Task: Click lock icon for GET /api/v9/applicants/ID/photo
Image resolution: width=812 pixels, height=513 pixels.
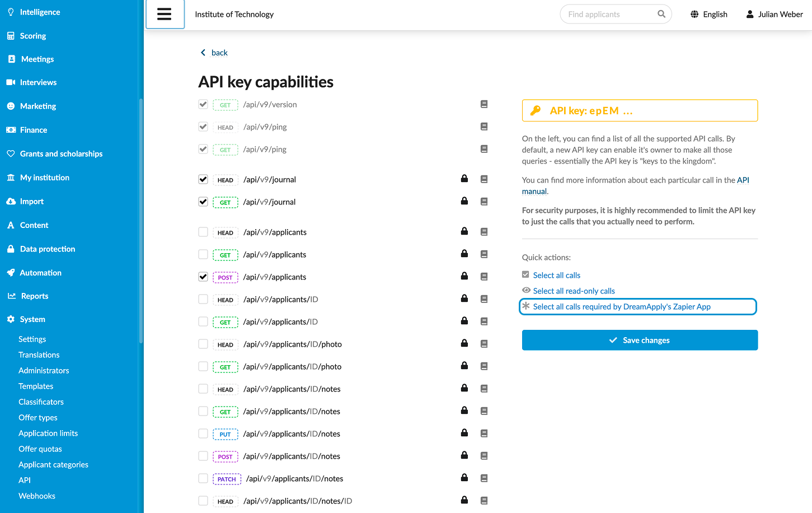Action: 464,366
